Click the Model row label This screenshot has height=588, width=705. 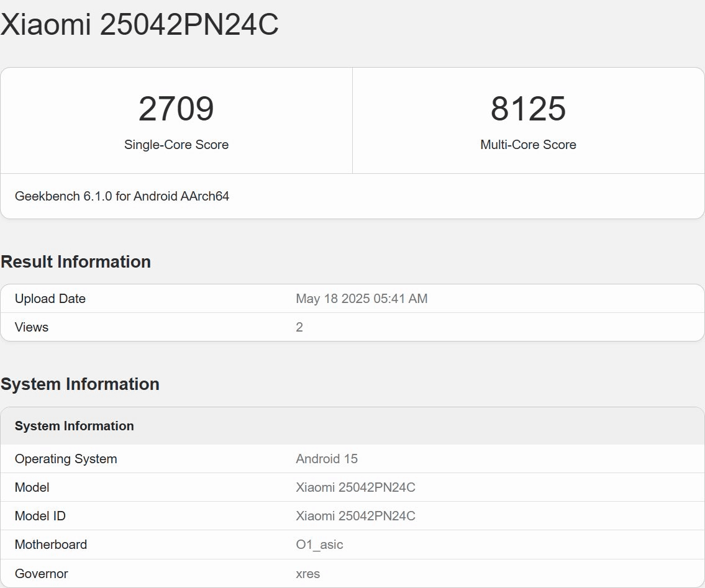(x=32, y=487)
